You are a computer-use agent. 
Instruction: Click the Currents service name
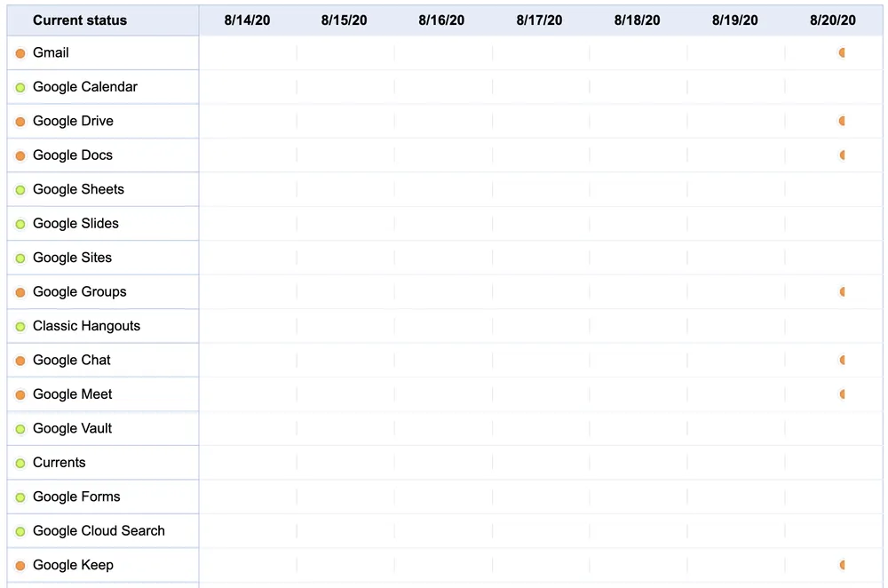click(x=59, y=463)
